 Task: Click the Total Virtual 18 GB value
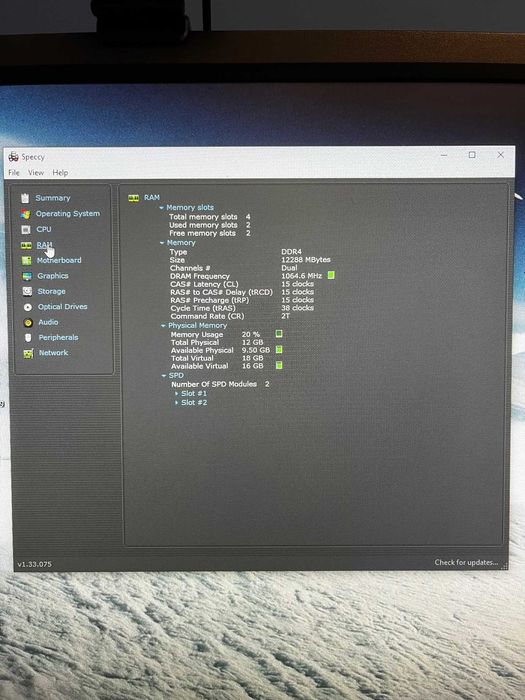tap(252, 358)
